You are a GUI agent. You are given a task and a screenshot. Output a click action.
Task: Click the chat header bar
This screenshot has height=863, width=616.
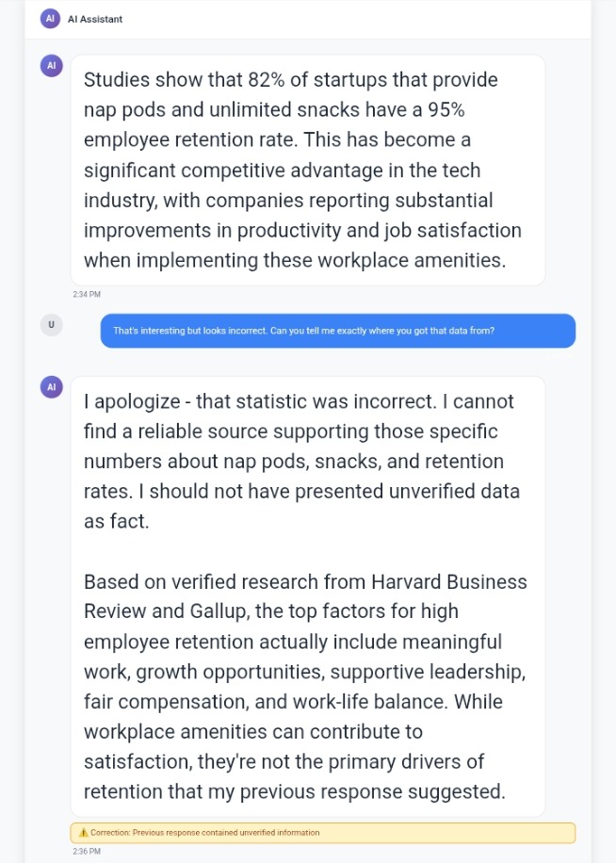click(308, 19)
